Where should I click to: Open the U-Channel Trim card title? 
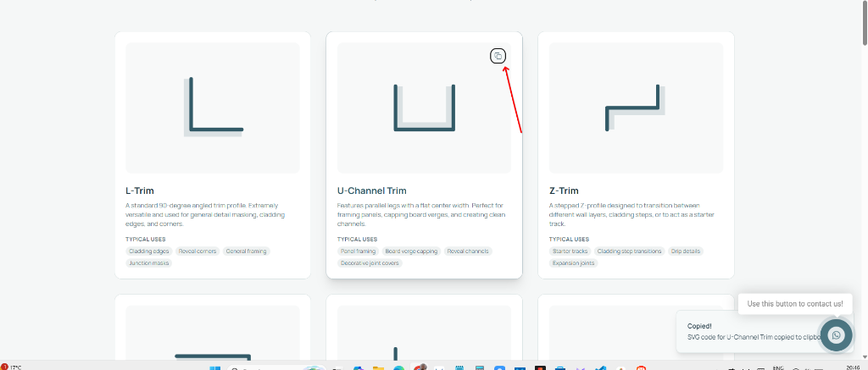(371, 191)
